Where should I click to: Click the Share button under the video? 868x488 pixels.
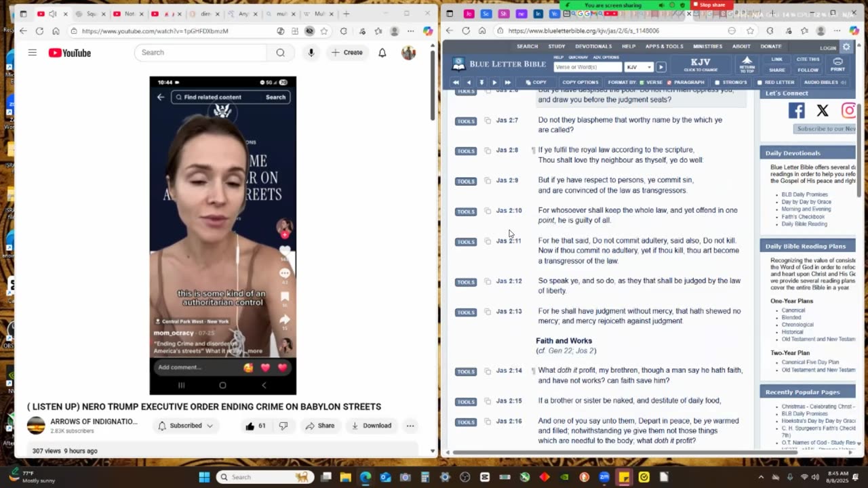[320, 426]
